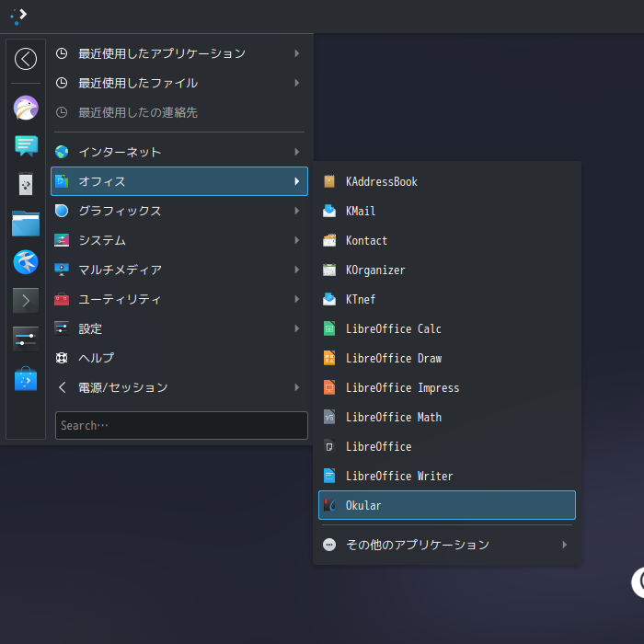The height and width of the screenshot is (644, 644).
Task: Launch KMail
Action: (x=447, y=211)
